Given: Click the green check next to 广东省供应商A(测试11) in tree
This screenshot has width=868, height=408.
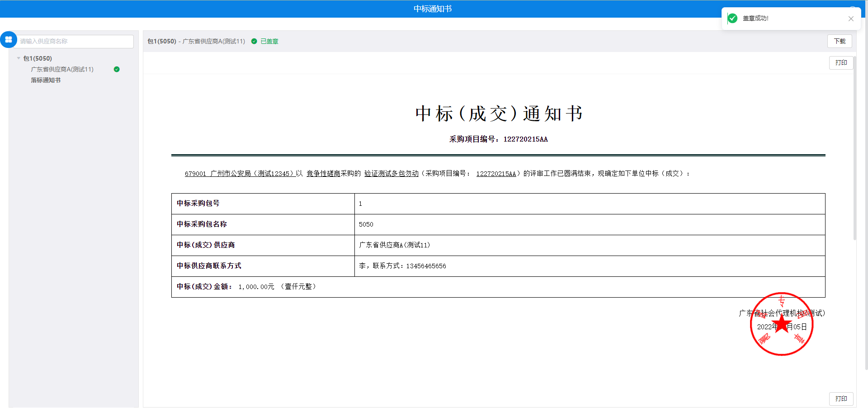Looking at the screenshot, I should 117,69.
